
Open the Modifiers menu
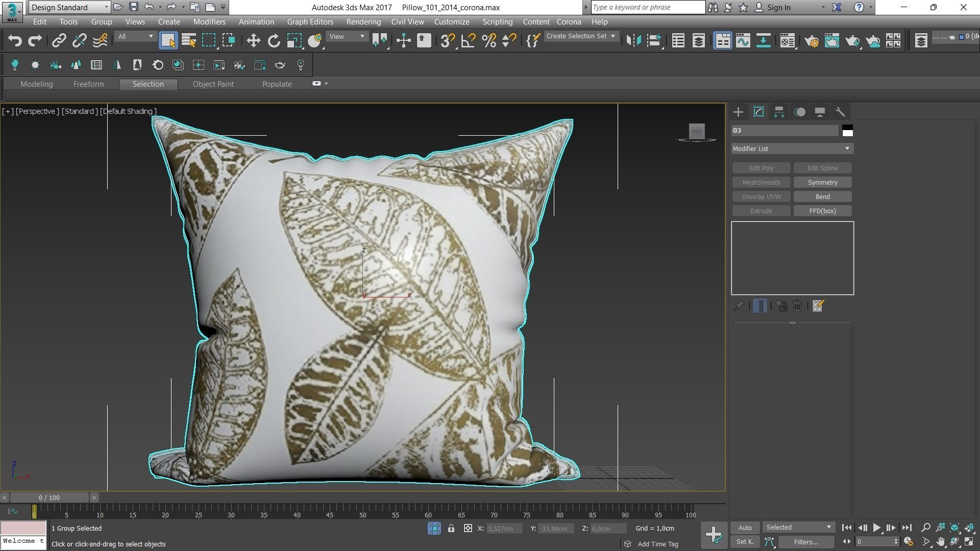coord(209,22)
